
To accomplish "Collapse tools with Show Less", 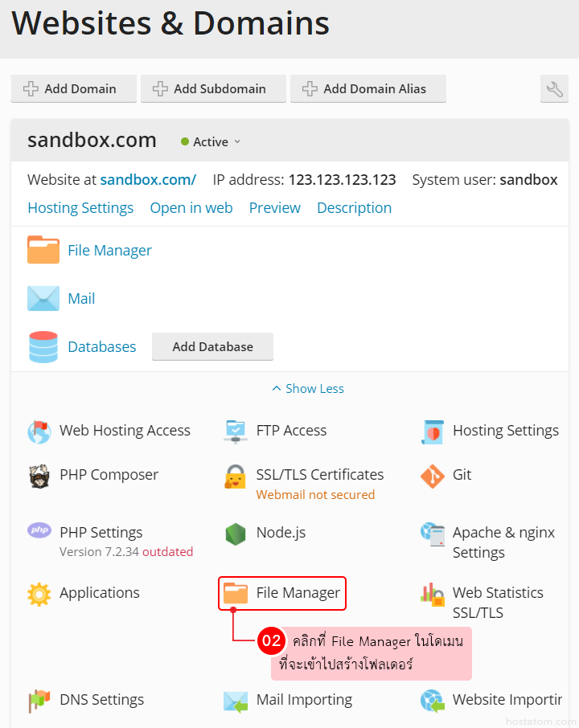I will coord(308,389).
